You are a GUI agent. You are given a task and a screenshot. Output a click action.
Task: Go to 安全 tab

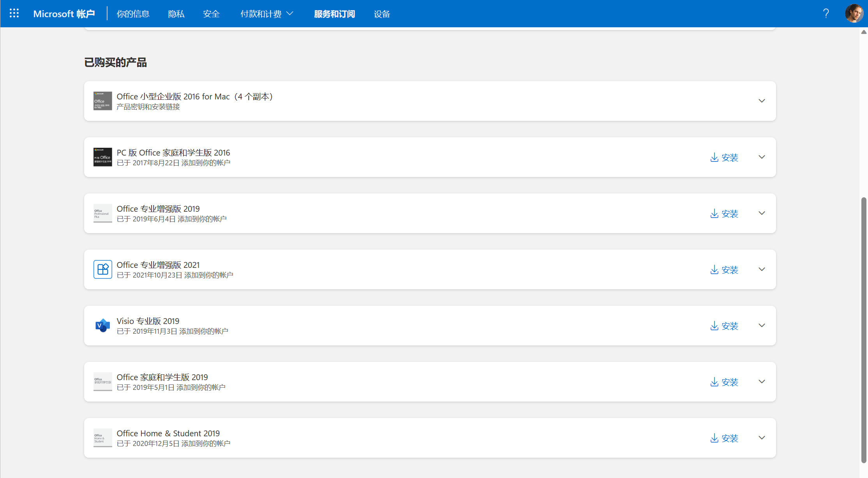click(211, 14)
